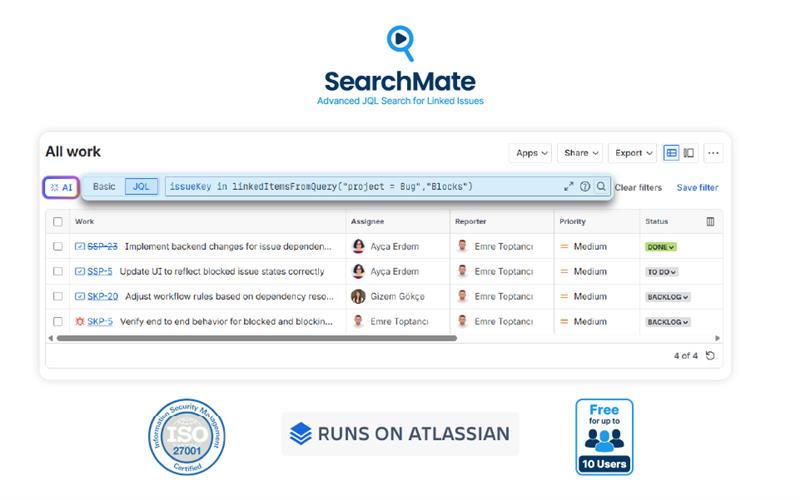Open the BACKLOG status dropdown for SKP-20
This screenshot has height=500, width=800.
click(668, 297)
